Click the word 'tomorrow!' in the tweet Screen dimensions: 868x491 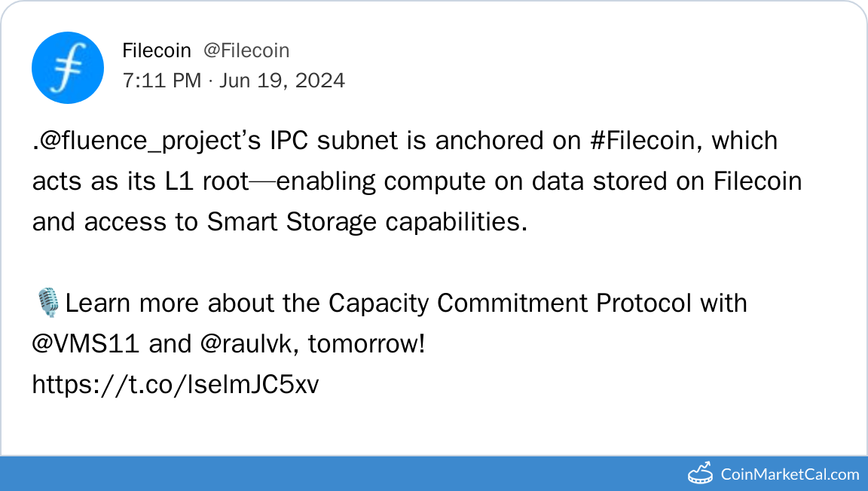pos(367,344)
